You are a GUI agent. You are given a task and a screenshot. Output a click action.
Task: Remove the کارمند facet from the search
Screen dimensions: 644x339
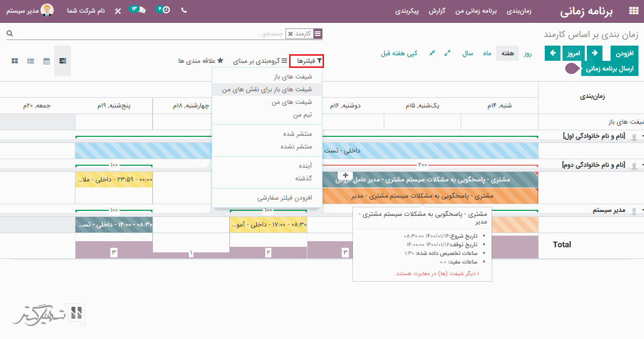tap(290, 34)
